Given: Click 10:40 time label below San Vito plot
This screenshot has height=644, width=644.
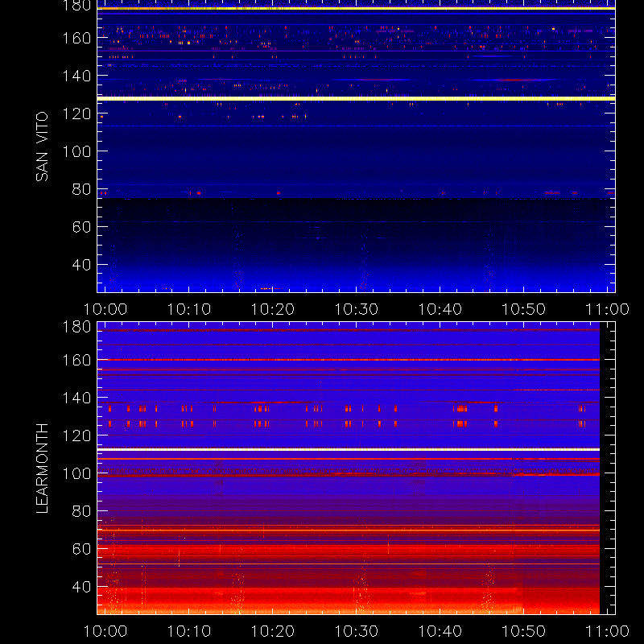Looking at the screenshot, I should pyautogui.click(x=440, y=309).
